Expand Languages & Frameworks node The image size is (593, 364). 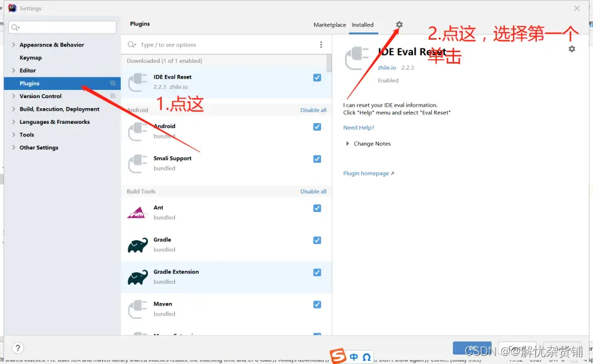point(14,121)
